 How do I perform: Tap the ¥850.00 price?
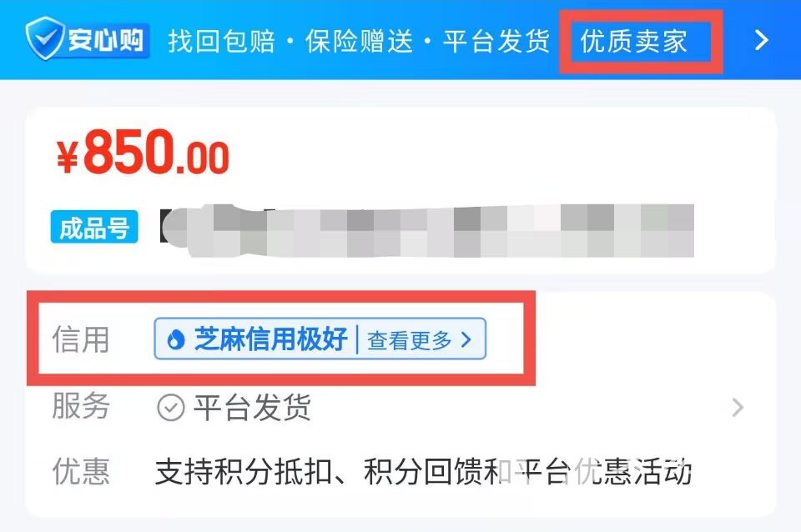click(143, 152)
